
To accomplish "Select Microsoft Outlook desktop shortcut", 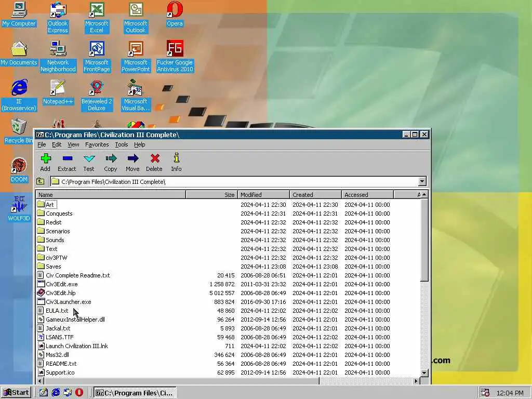I will [136, 18].
